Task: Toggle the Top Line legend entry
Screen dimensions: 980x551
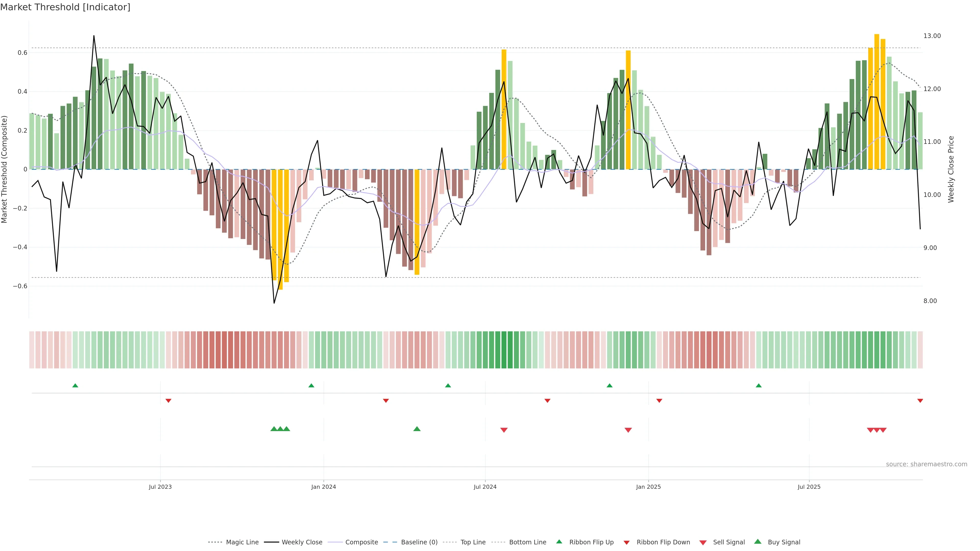Action: point(473,542)
